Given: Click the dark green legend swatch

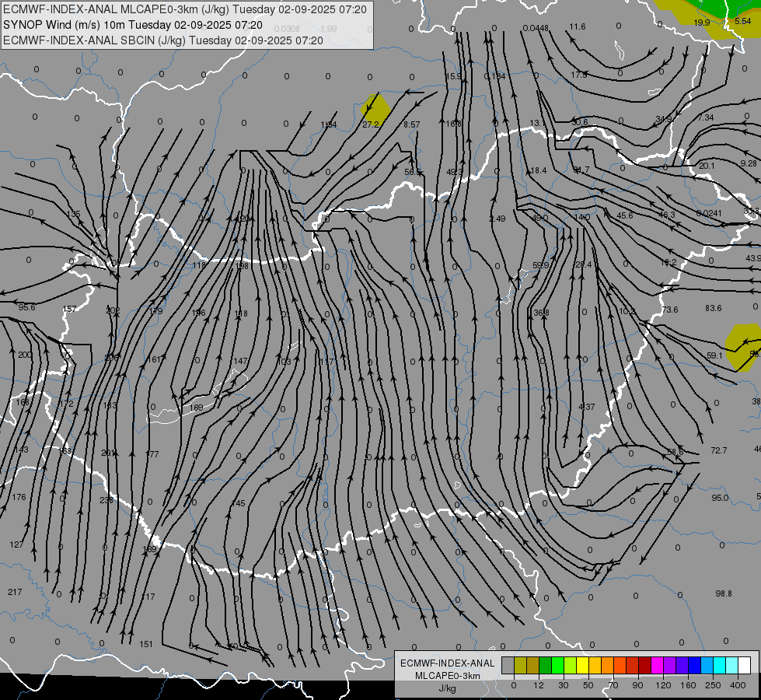Looking at the screenshot, I should coord(545,666).
